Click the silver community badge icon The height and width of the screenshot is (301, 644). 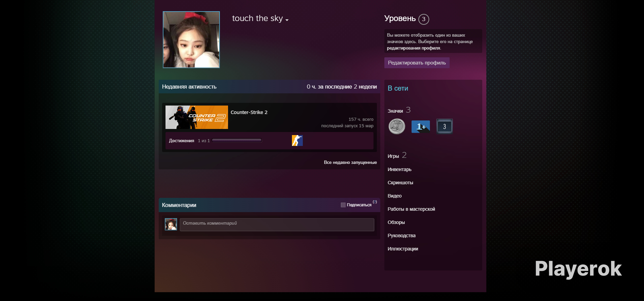[x=397, y=127]
